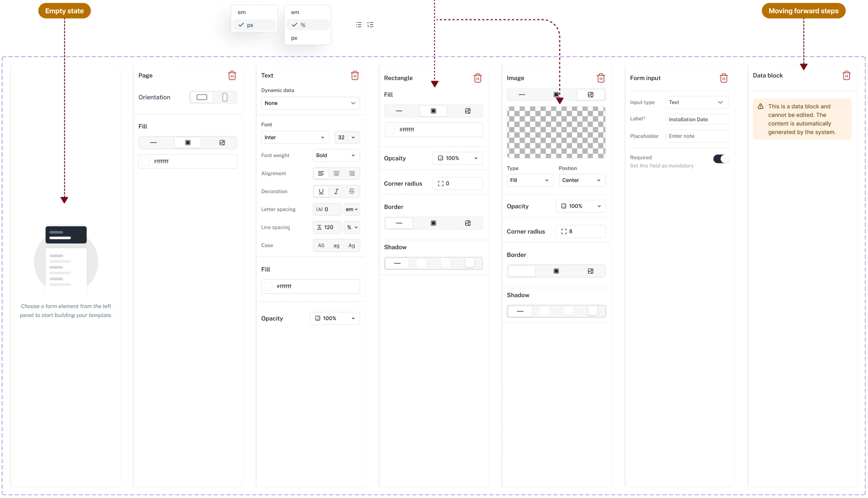
Task: Click the bulleted list icon
Action: [359, 25]
